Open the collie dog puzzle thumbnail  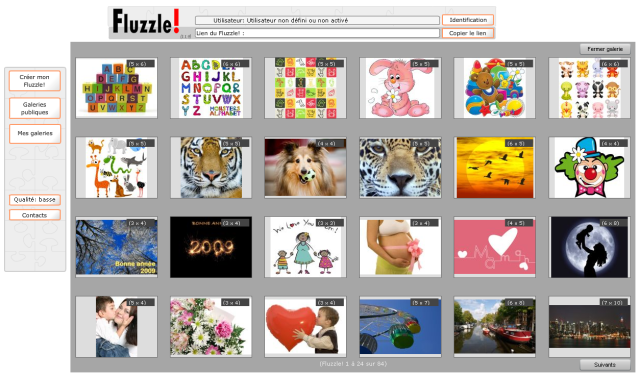coord(305,167)
